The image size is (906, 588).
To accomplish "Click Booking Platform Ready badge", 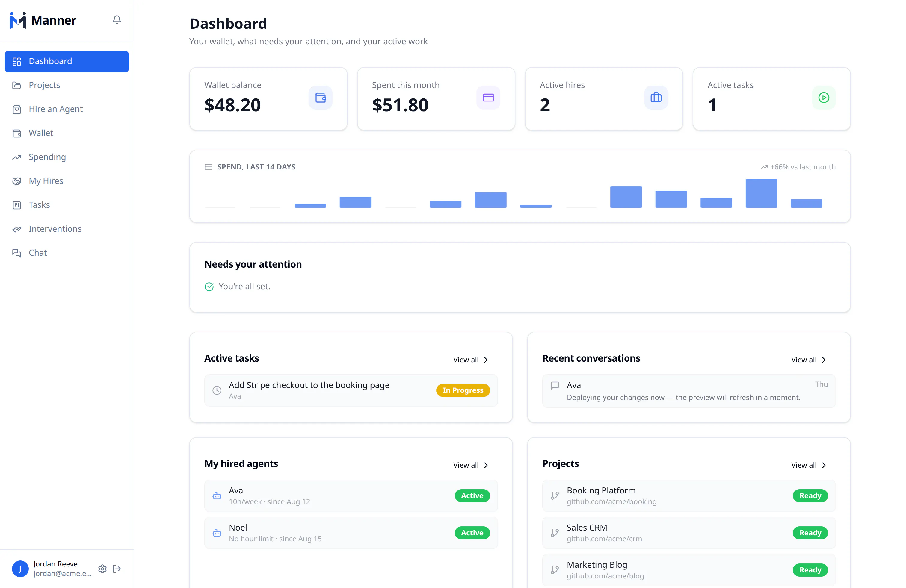I will point(810,495).
